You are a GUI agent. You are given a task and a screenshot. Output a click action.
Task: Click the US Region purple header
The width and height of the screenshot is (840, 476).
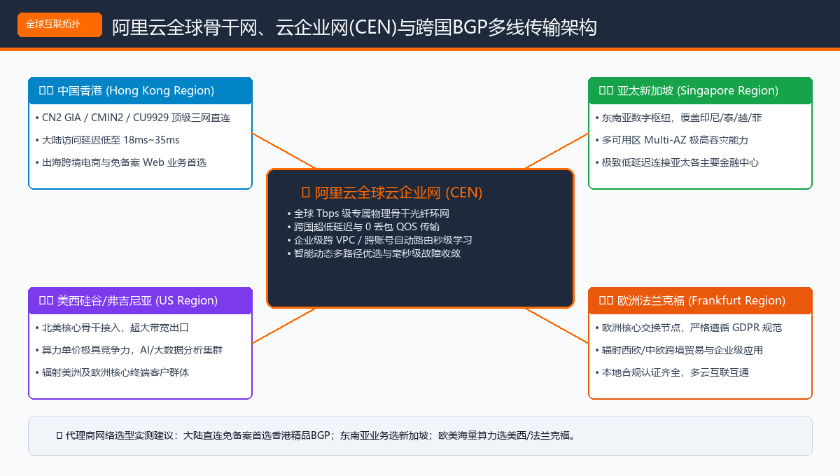[140, 300]
